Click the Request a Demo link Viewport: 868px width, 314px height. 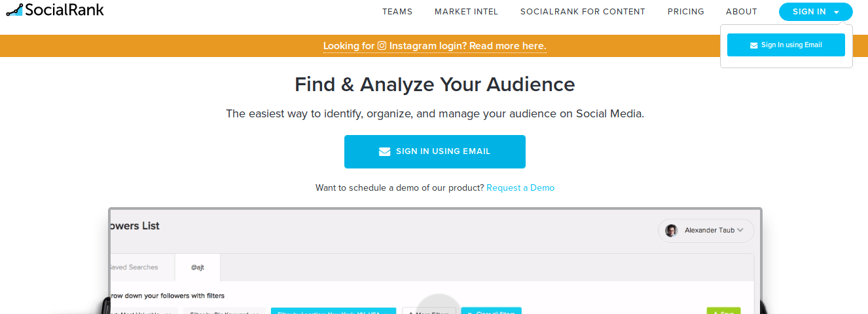pyautogui.click(x=520, y=187)
